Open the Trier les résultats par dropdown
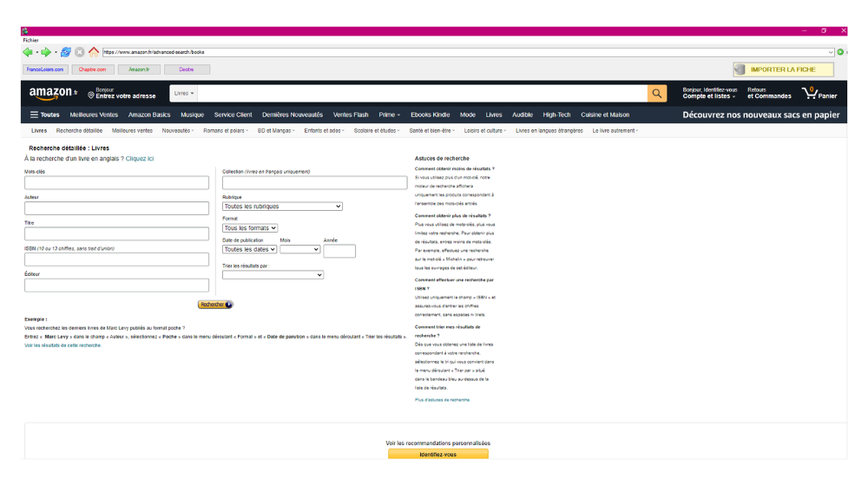The image size is (868, 486). click(x=273, y=275)
